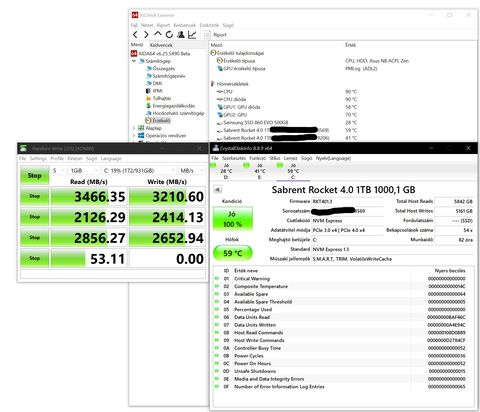This screenshot has width=480, height=412.
Task: Open drive dropdown showing C: 19% (172/931GiB)
Action: tap(139, 170)
